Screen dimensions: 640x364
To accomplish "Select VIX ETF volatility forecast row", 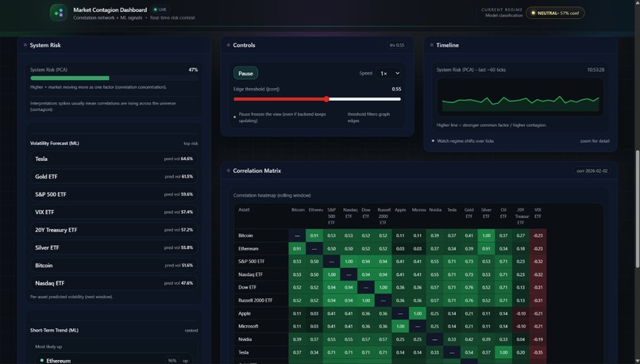I will click(x=114, y=212).
